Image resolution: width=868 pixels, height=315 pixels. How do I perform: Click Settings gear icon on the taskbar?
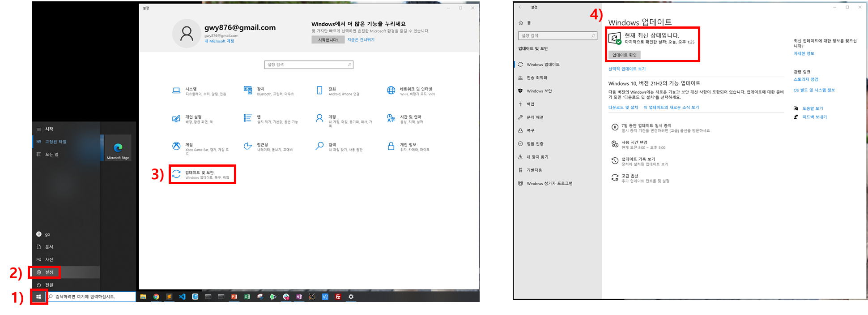351,297
